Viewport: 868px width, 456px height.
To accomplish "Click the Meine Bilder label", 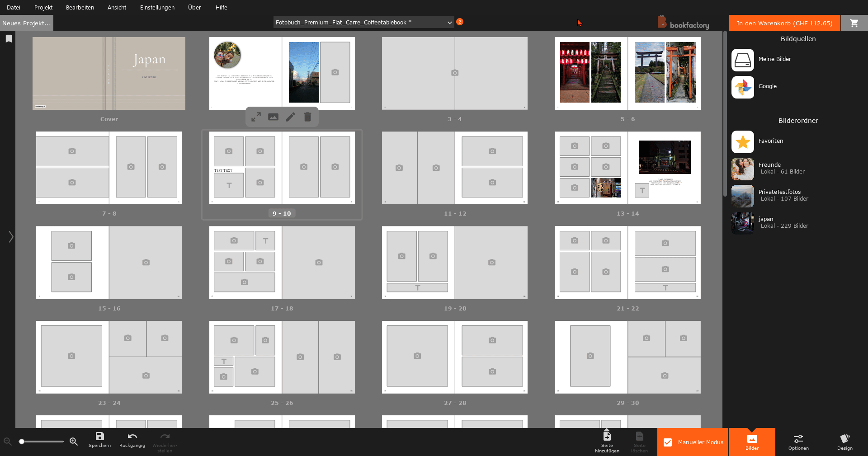I will pyautogui.click(x=775, y=59).
